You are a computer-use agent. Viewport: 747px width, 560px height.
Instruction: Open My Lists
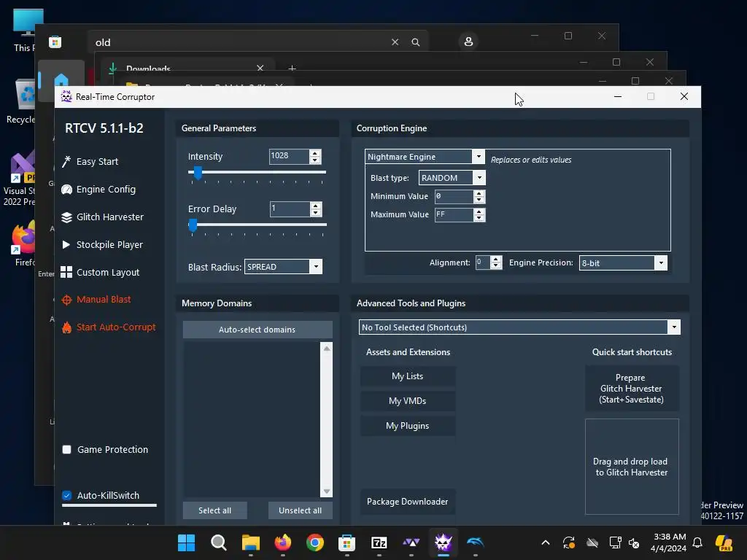coord(408,376)
